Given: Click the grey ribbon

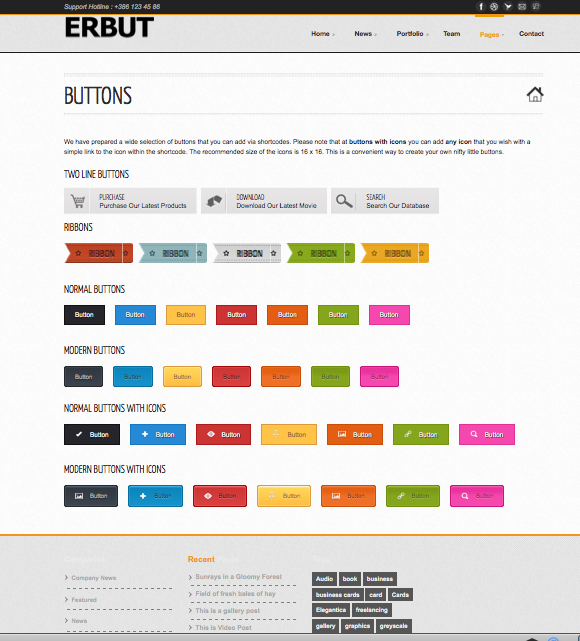Looking at the screenshot, I should pos(246,253).
